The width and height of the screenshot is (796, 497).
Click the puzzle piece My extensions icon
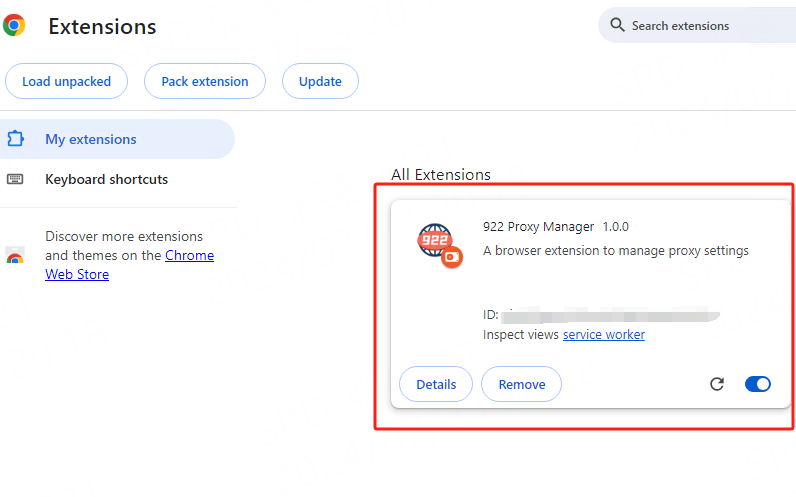coord(16,139)
